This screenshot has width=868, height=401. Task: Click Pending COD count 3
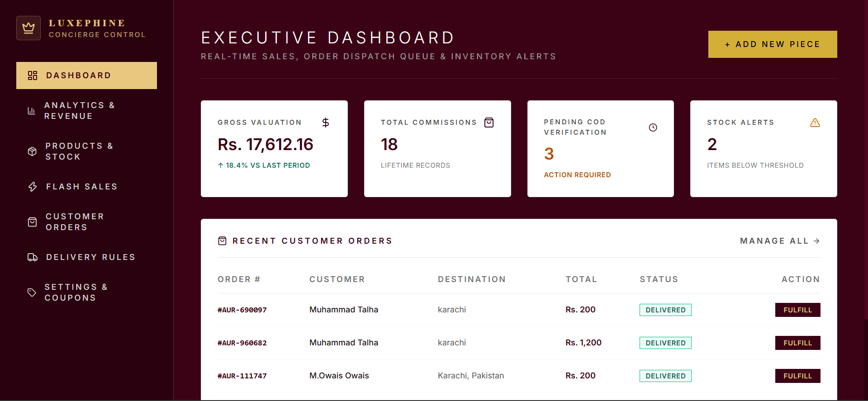click(x=549, y=154)
